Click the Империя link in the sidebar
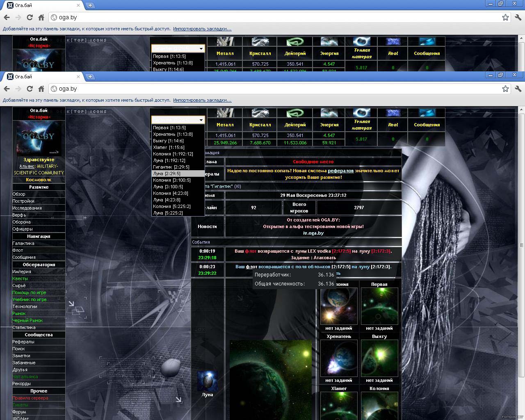The width and height of the screenshot is (525, 420). click(x=22, y=272)
